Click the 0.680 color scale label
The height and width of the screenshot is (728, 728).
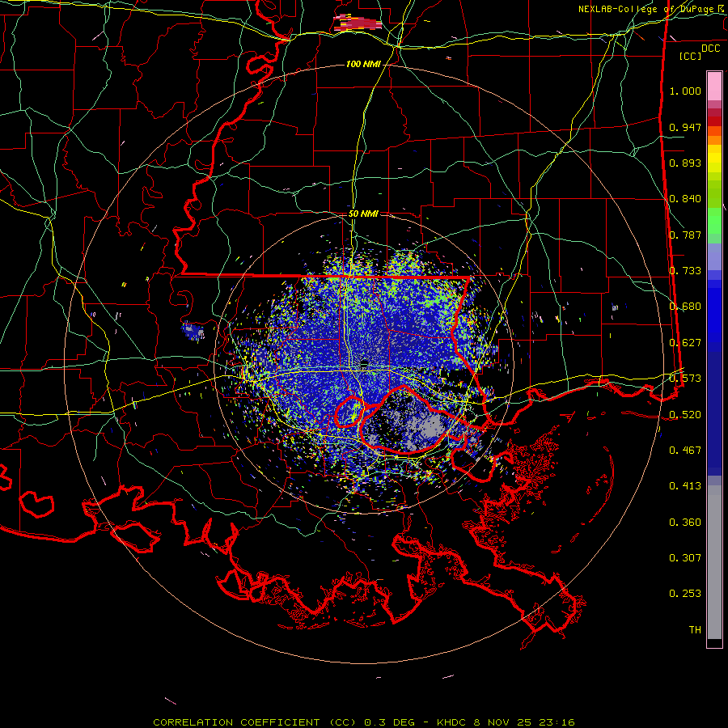pos(685,307)
